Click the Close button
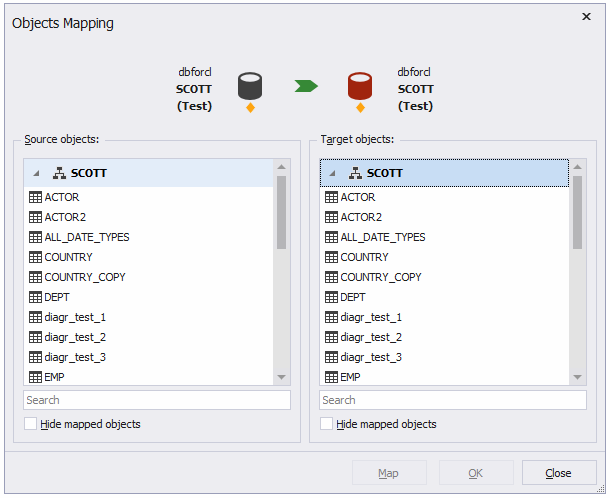610x498 pixels. 559,473
